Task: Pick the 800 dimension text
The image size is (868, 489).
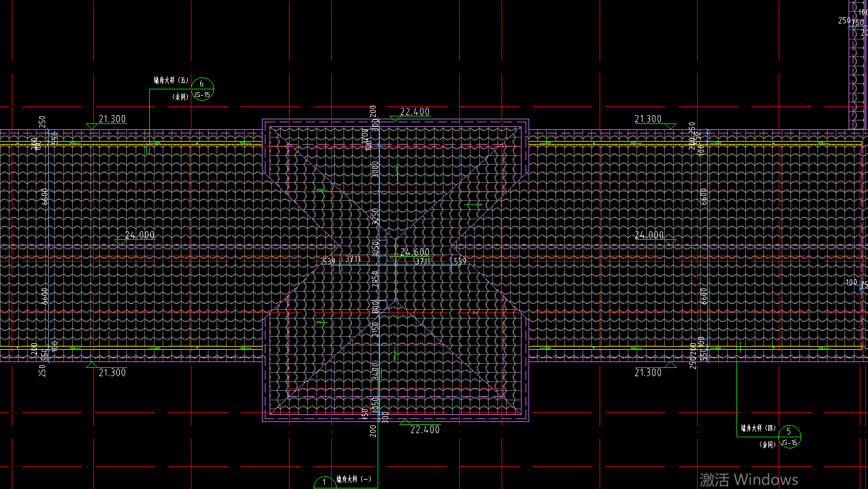Action: coord(375,308)
